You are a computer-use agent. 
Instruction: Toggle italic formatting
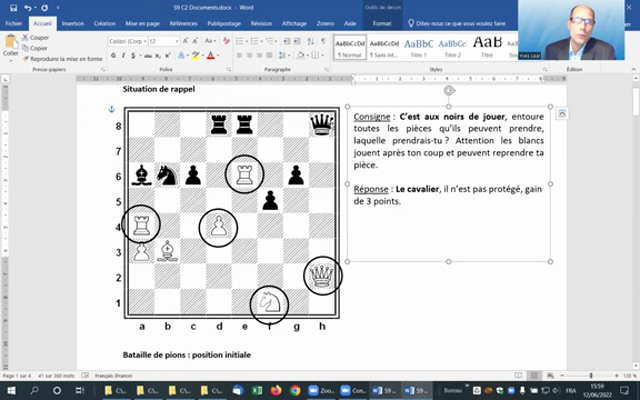(123, 55)
